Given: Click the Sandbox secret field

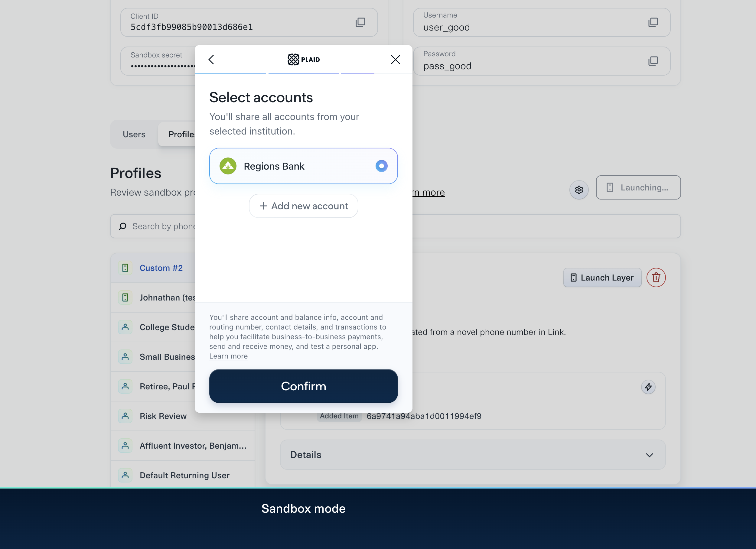Looking at the screenshot, I should pyautogui.click(x=158, y=61).
